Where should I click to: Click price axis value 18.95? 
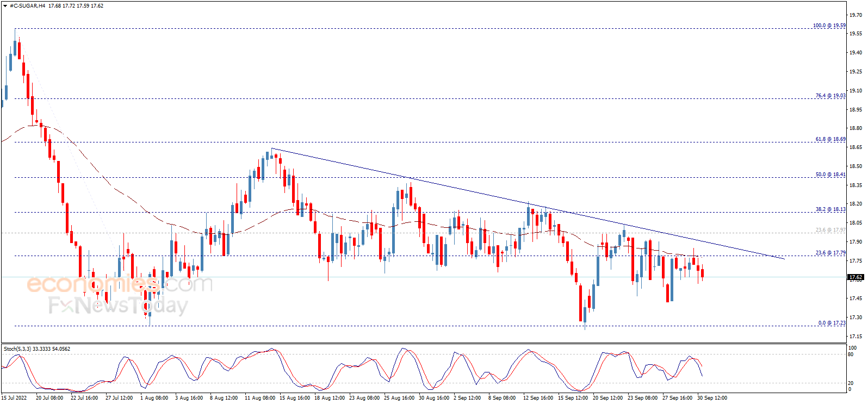pyautogui.click(x=855, y=110)
